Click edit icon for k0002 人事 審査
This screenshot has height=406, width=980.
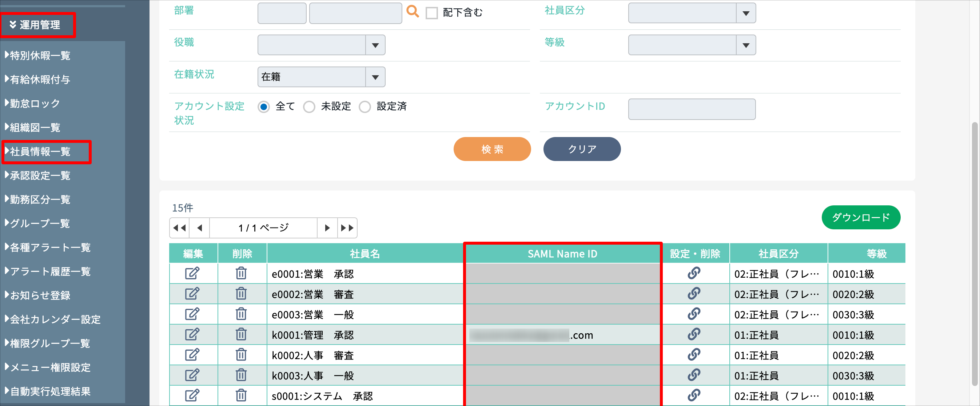click(x=192, y=355)
